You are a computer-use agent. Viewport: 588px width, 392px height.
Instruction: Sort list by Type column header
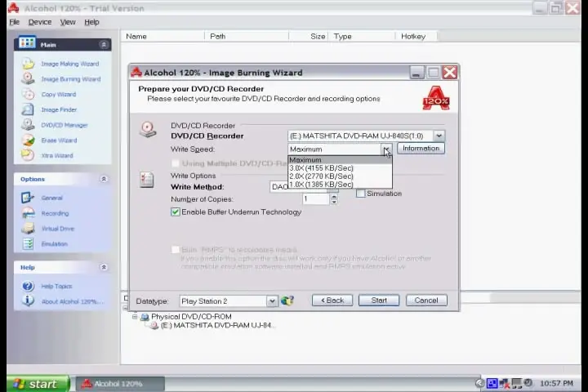[x=362, y=37]
